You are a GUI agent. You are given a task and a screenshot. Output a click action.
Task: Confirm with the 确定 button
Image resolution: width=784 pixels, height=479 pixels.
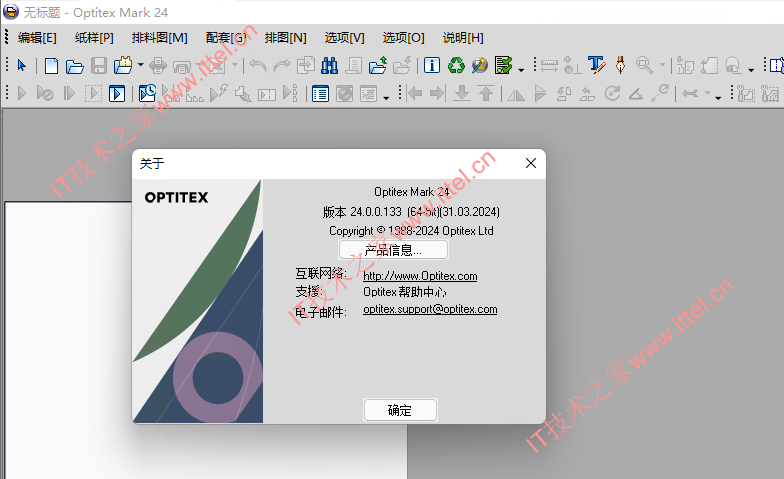click(400, 410)
